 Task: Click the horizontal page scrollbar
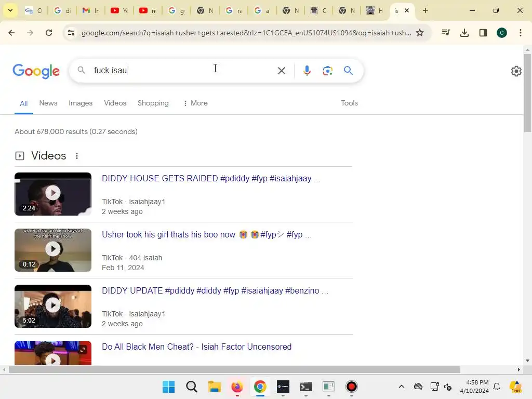point(234,369)
